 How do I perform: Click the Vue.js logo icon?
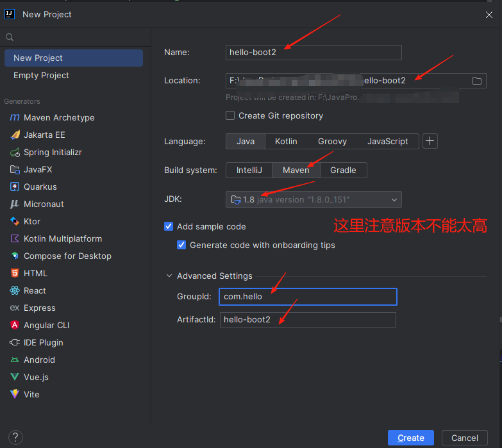[15, 377]
